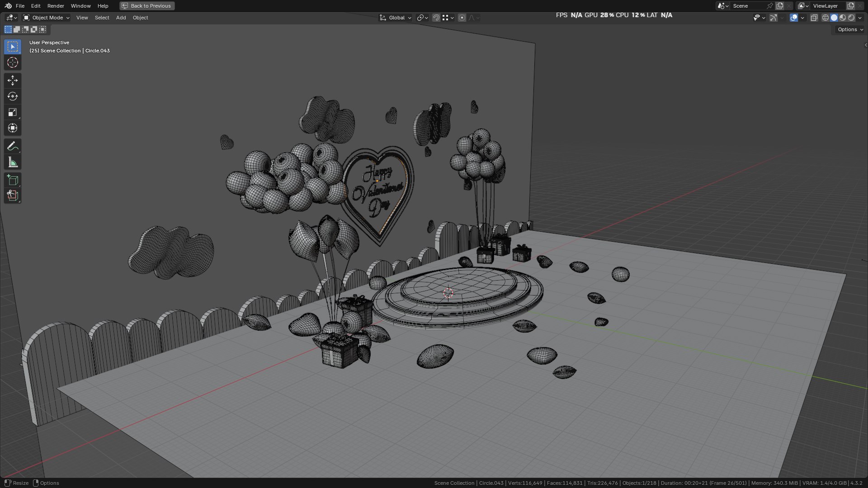Screen dimensions: 868x488
Task: Open the viewport Object menu
Action: (140, 18)
